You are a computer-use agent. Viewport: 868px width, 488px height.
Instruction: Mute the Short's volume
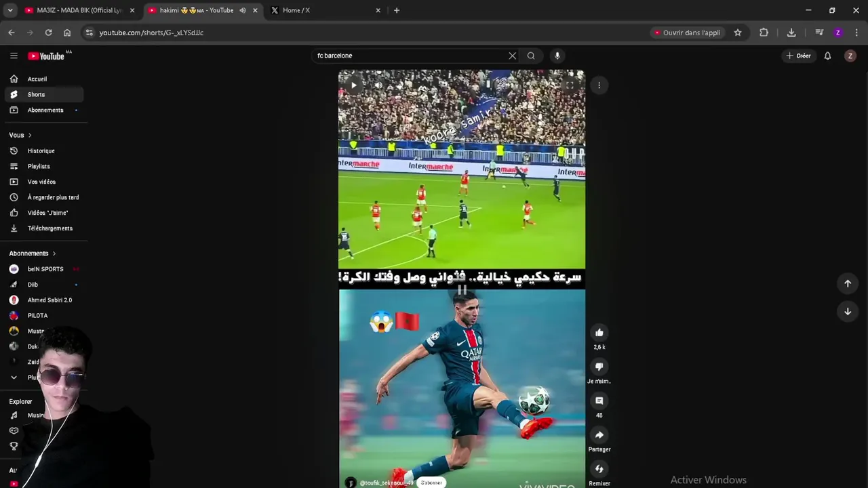click(x=378, y=85)
